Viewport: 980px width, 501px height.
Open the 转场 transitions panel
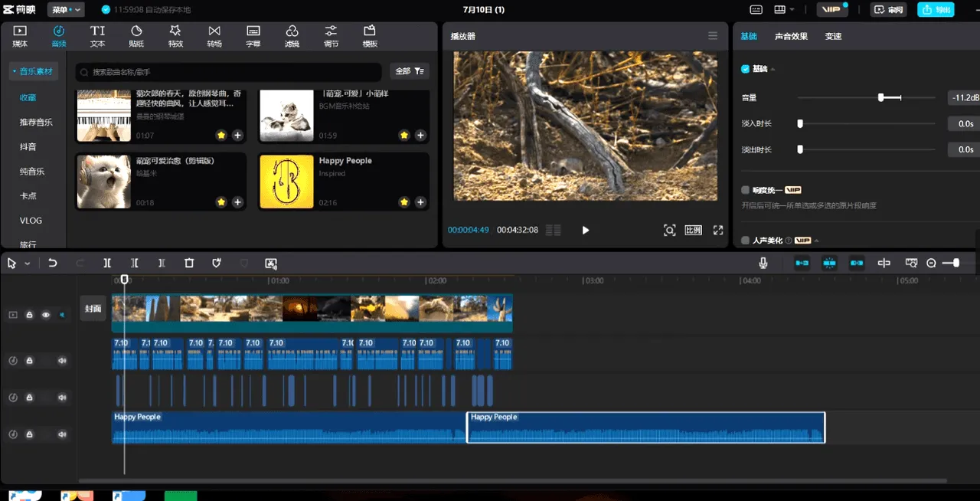click(x=214, y=36)
